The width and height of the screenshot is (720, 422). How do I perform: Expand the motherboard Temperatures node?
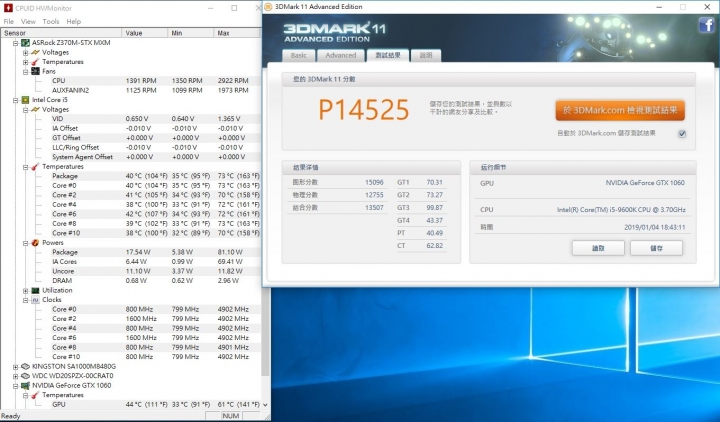25,62
